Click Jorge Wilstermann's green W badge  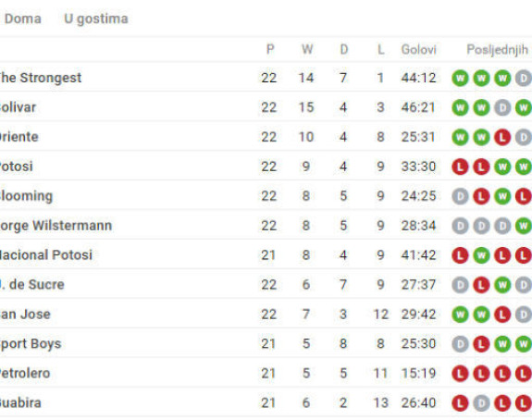click(524, 226)
